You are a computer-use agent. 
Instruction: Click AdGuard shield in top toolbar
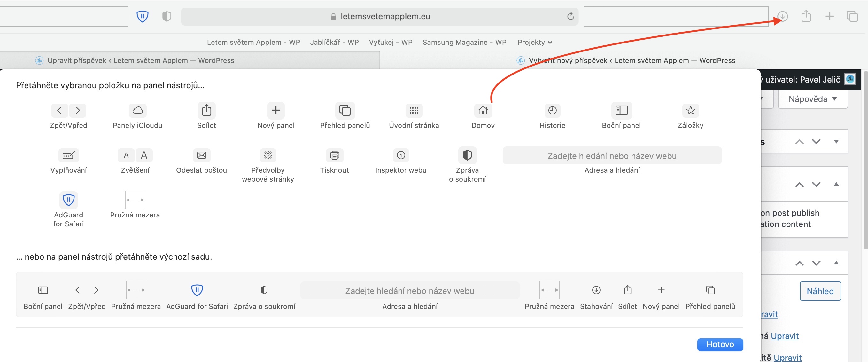tap(142, 16)
